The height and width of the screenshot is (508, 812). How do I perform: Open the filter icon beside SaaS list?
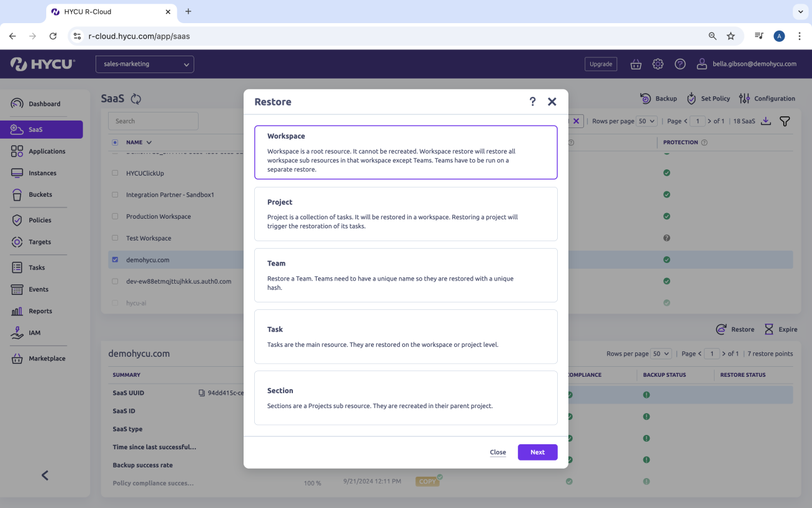(785, 121)
